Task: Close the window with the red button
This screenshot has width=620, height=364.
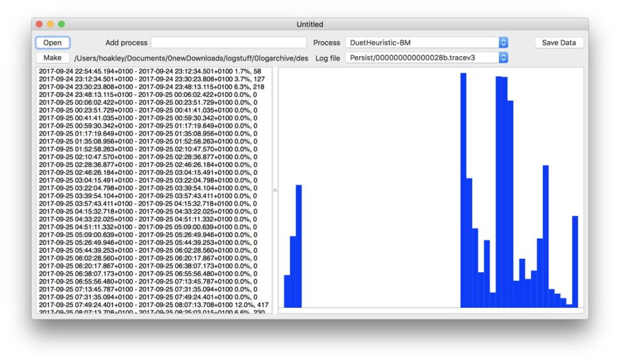Action: click(x=39, y=24)
